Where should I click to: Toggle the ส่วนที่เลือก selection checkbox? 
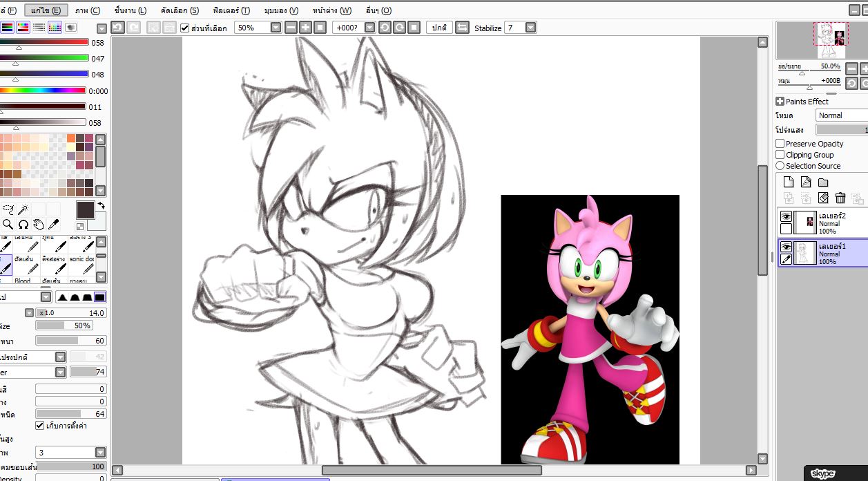point(184,28)
